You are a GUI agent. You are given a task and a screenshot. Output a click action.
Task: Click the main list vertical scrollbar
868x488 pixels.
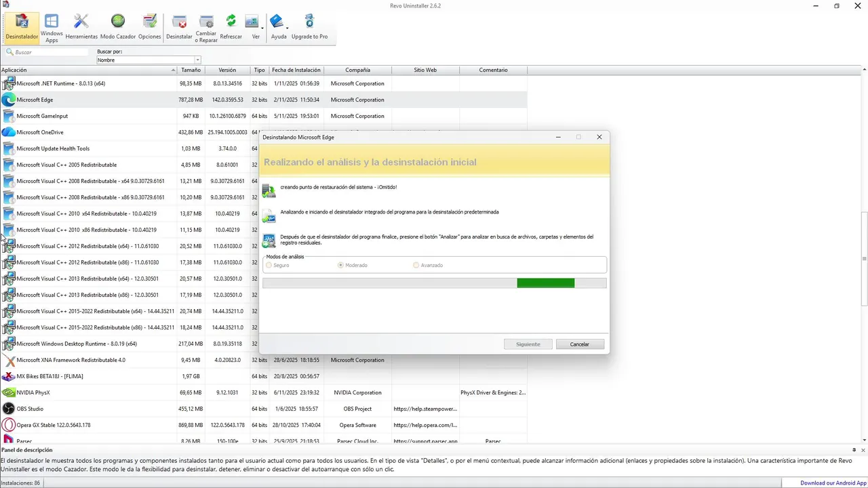(x=864, y=258)
